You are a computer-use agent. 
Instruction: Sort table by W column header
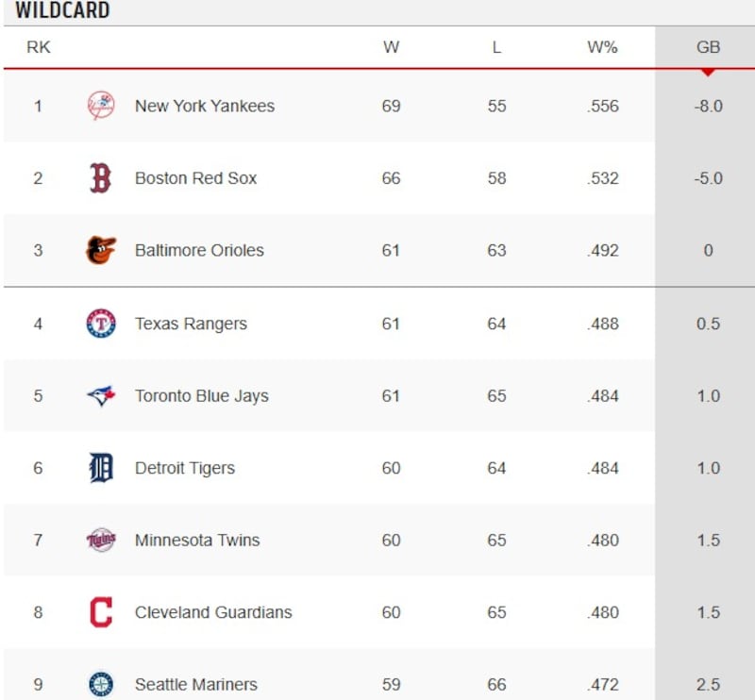(391, 47)
